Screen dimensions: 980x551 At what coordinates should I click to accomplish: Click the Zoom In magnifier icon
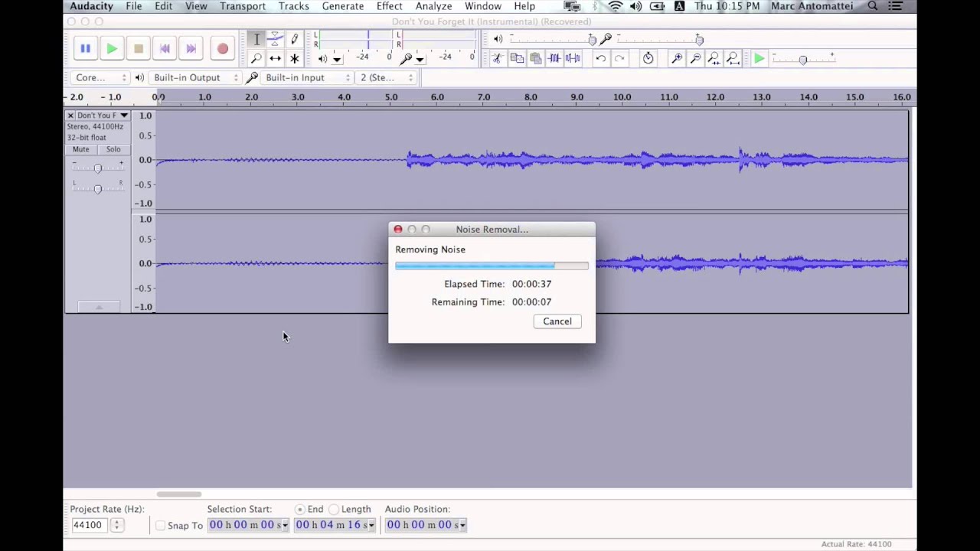pyautogui.click(x=677, y=58)
